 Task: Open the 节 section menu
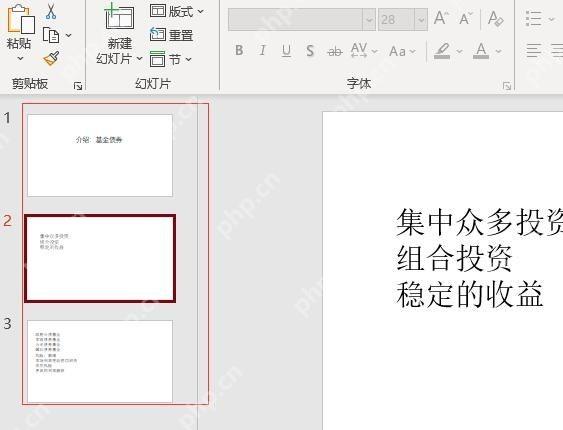point(171,59)
